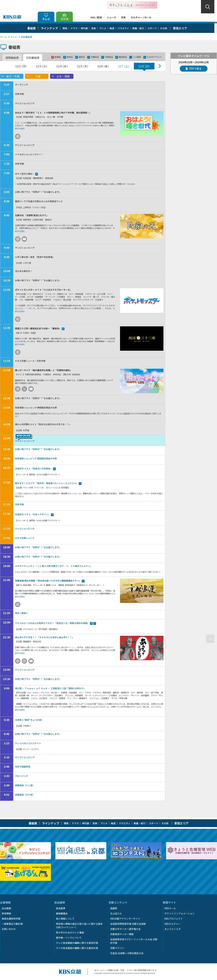Screen dimensions: 217x980
Task: Jump to the よる・深夜 section
Action: tap(62, 76)
